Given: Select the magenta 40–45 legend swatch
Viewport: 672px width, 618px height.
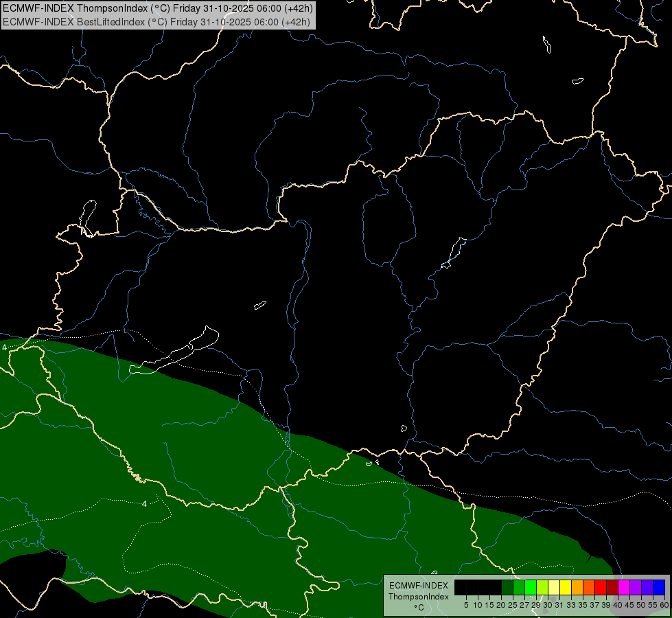Looking at the screenshot, I should coord(624,587).
